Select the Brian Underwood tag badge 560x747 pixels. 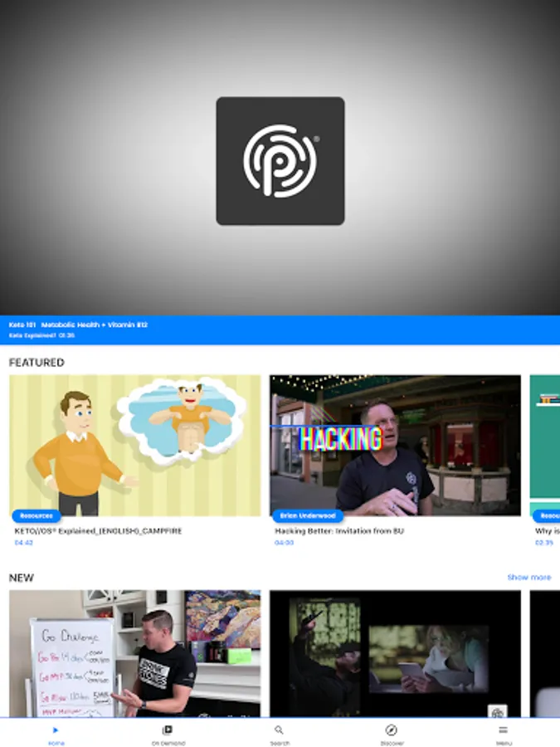(308, 515)
